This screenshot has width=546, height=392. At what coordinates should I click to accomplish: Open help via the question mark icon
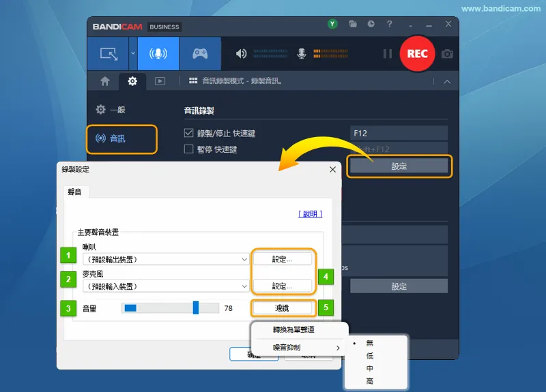(x=390, y=24)
